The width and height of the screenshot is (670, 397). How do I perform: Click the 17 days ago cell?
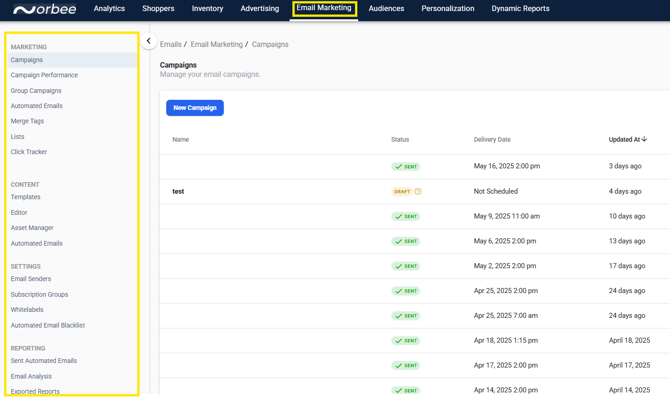(x=627, y=266)
